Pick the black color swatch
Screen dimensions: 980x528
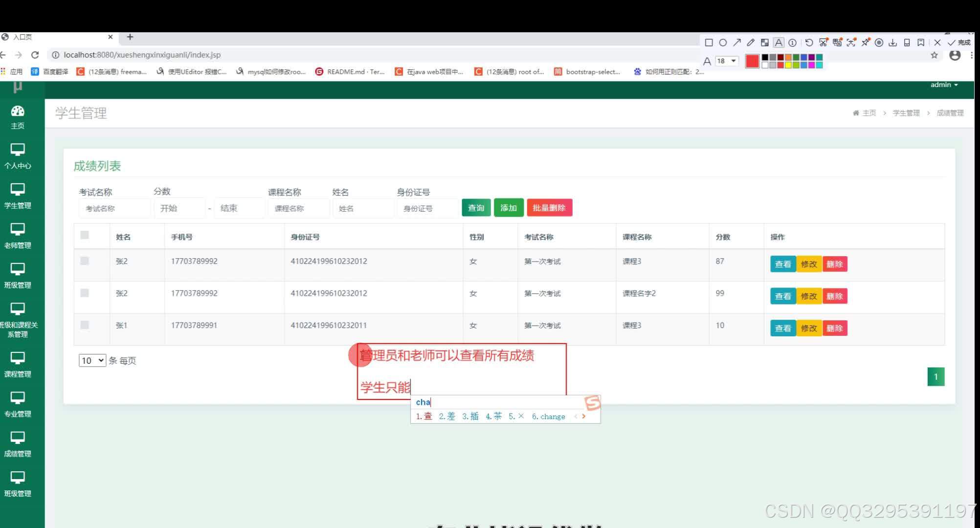(765, 57)
